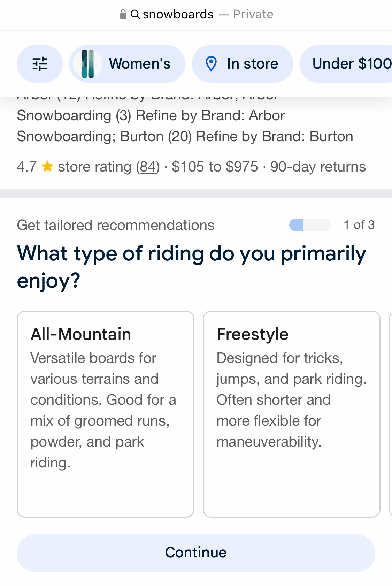Image resolution: width=392 pixels, height=586 pixels.
Task: Select the Women's filter chip
Action: point(139,64)
